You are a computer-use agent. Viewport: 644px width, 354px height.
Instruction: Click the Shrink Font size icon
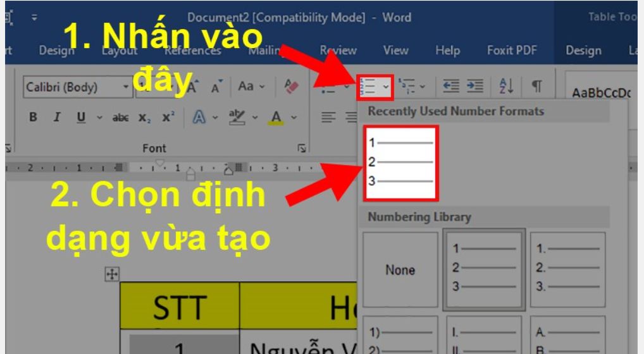coord(216,87)
